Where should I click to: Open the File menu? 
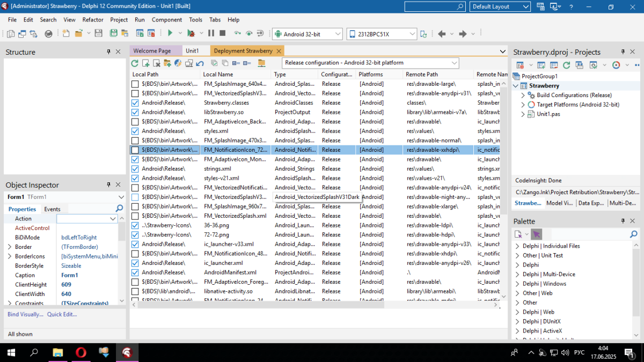[x=12, y=20]
